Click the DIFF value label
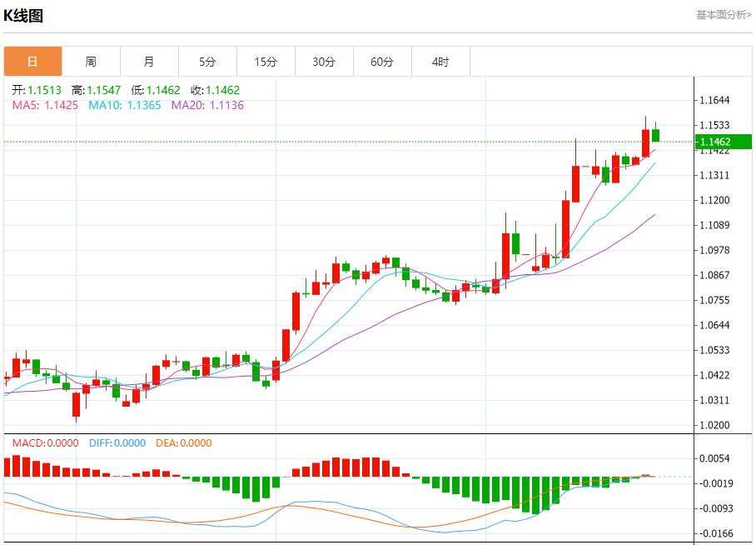756x545 pixels. pyautogui.click(x=117, y=443)
